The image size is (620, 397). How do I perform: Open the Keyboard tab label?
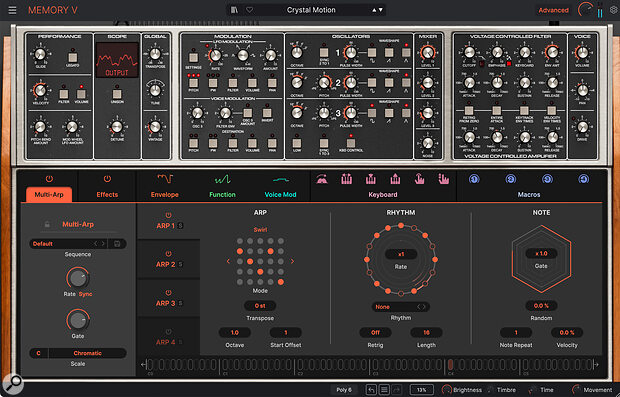(x=383, y=194)
